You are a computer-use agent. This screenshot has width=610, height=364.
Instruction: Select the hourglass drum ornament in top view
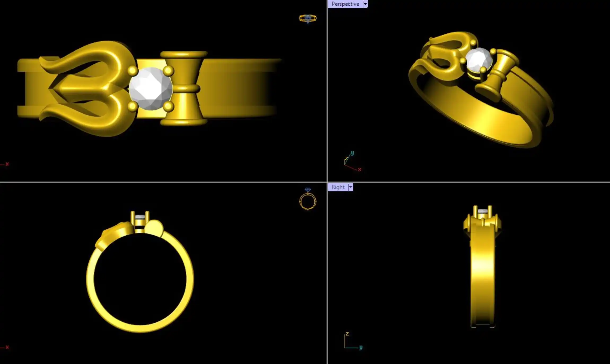184,88
